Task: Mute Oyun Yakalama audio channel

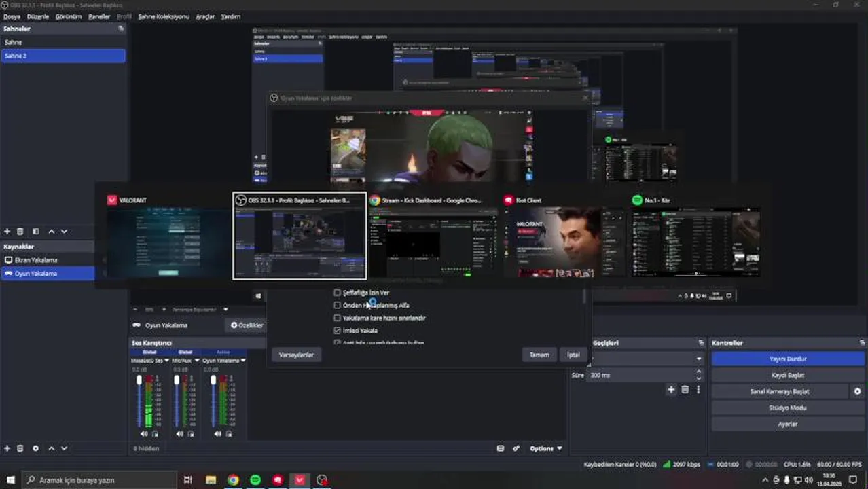Action: coord(217,433)
